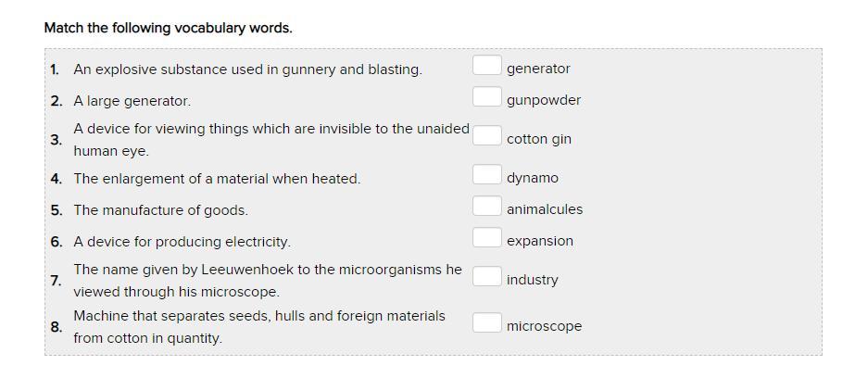Click the definition 'The manufacture of goods.'
The height and width of the screenshot is (378, 868).
(161, 210)
